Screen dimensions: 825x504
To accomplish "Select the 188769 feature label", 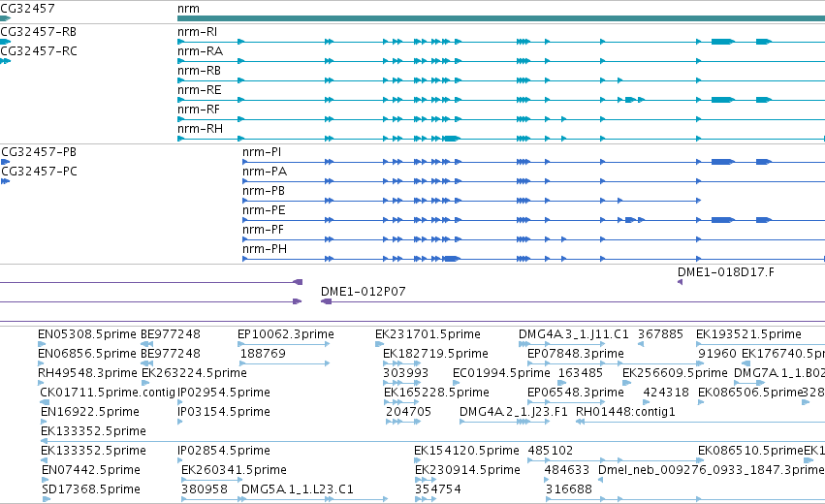I will click(263, 354).
